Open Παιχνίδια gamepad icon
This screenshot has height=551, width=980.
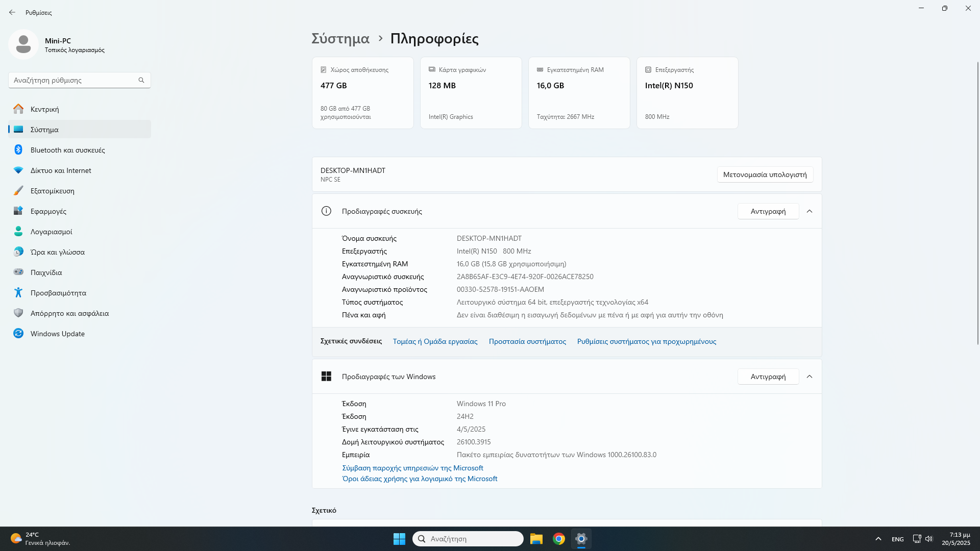[x=18, y=272]
